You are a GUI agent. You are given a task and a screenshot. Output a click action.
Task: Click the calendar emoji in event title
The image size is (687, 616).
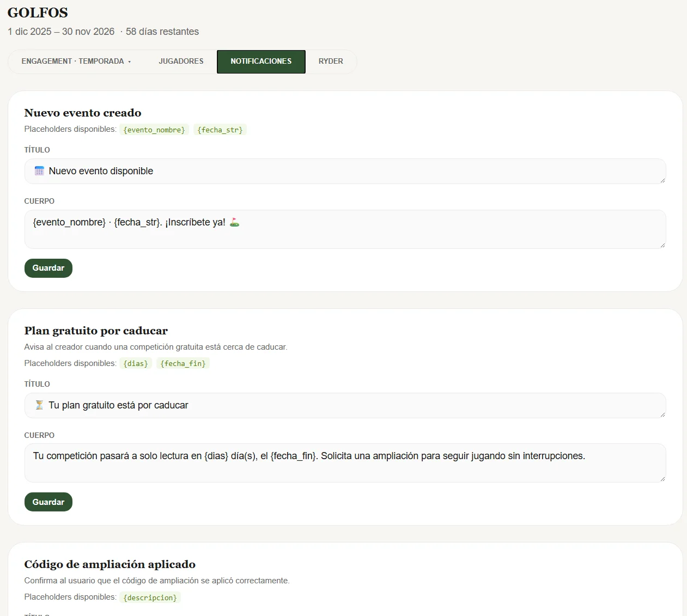click(39, 171)
